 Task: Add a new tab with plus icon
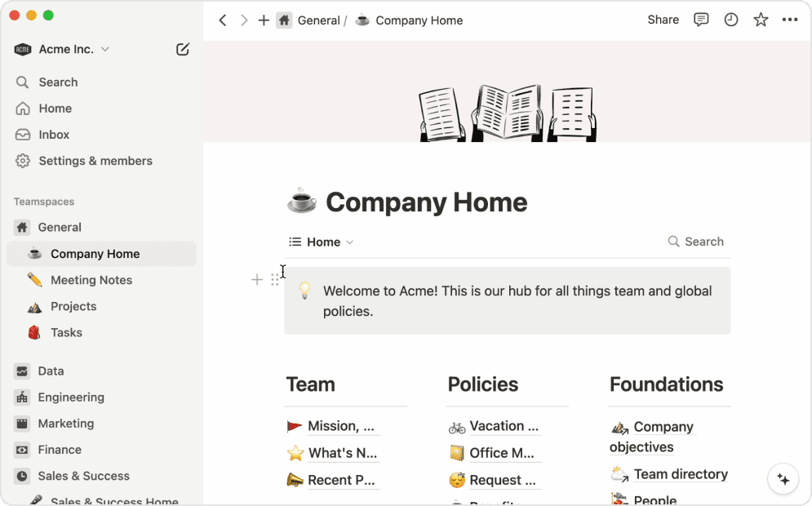264,20
